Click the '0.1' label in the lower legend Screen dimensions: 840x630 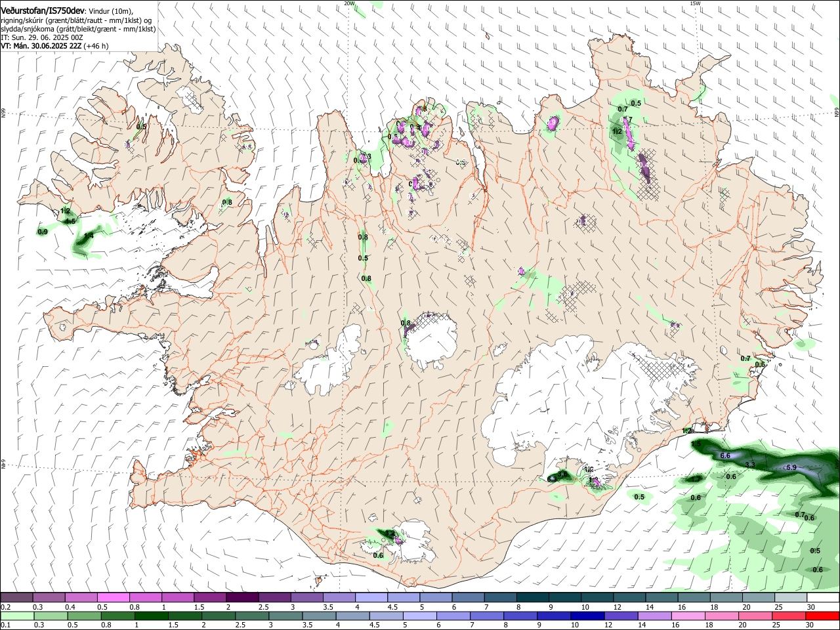coord(5,625)
